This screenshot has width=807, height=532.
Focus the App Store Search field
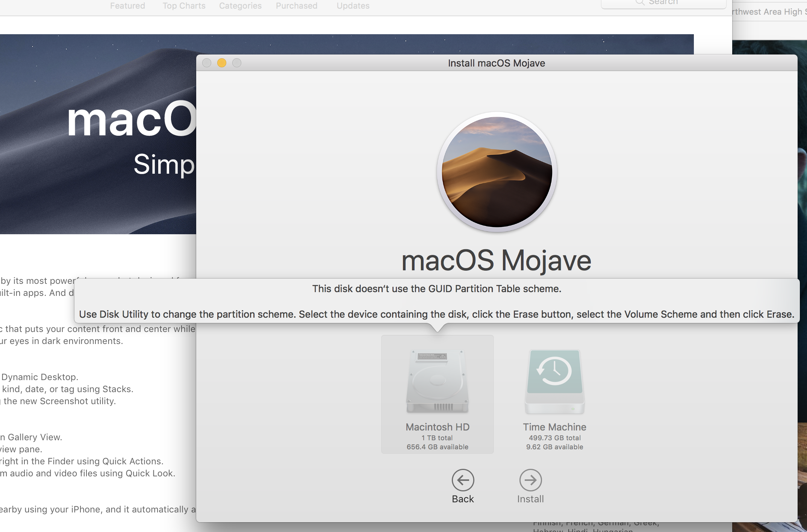tap(663, 3)
